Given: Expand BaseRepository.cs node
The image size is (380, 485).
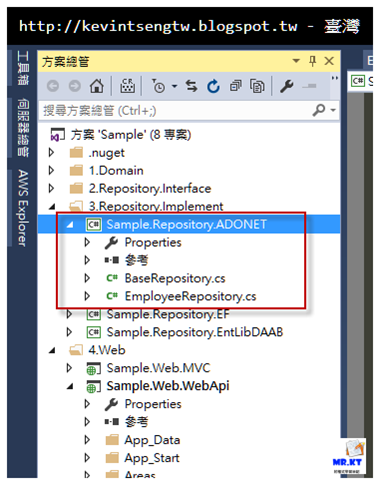Looking at the screenshot, I should (87, 278).
